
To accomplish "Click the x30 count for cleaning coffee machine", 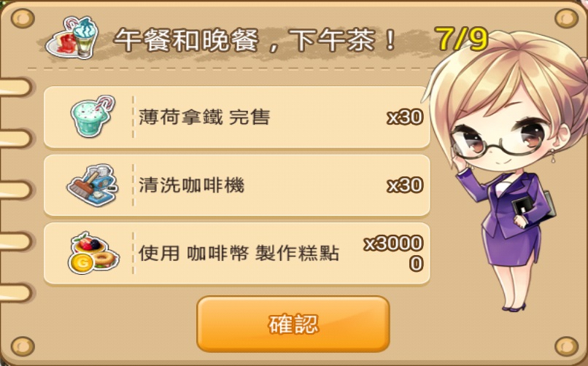I will tap(405, 185).
